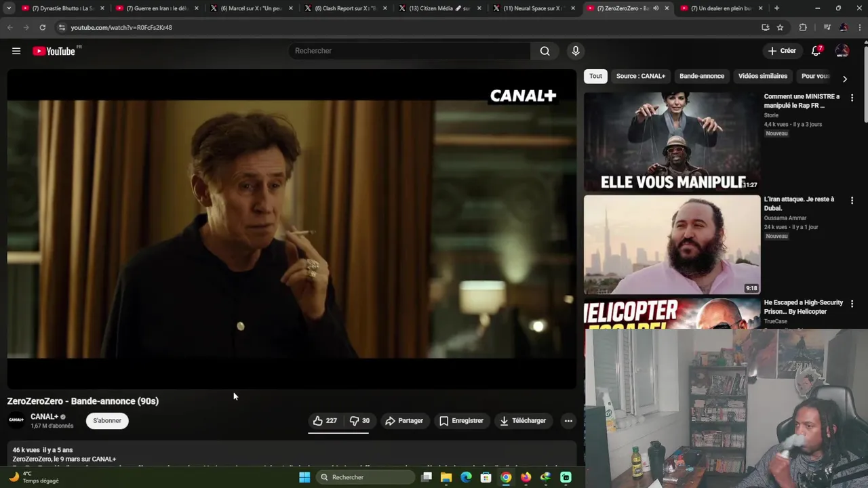This screenshot has height=488, width=868.
Task: Open the Créer menu
Action: click(781, 51)
